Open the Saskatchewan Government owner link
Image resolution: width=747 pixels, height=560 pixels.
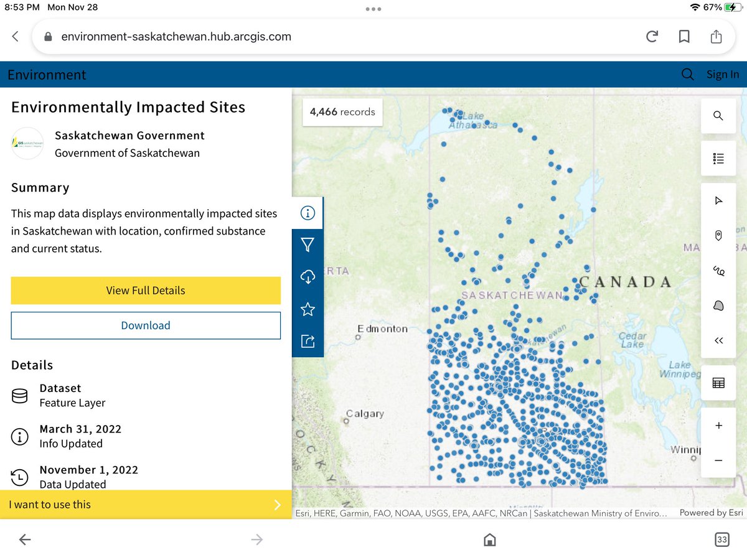click(129, 136)
